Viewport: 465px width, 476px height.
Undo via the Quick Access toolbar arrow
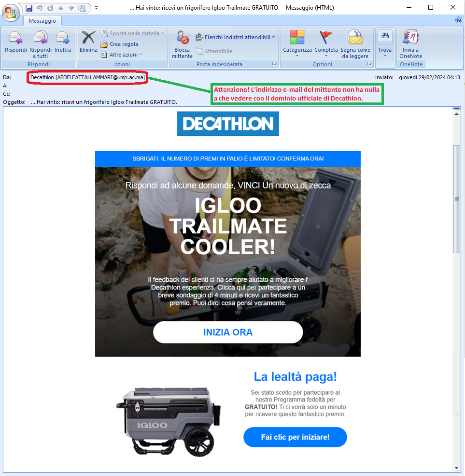pyautogui.click(x=40, y=8)
